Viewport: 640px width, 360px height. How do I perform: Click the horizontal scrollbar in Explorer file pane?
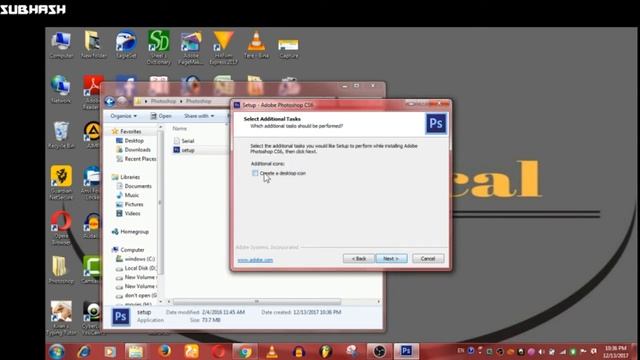click(257, 302)
